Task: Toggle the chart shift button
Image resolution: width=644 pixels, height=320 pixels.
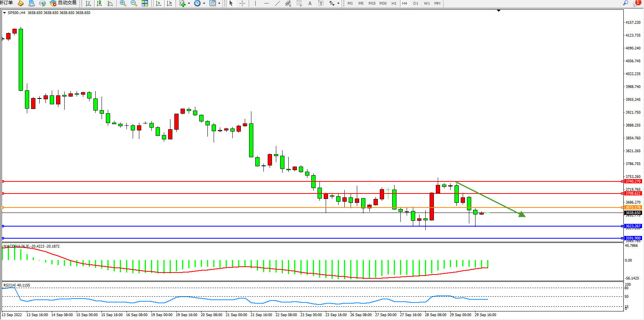Action: (169, 4)
